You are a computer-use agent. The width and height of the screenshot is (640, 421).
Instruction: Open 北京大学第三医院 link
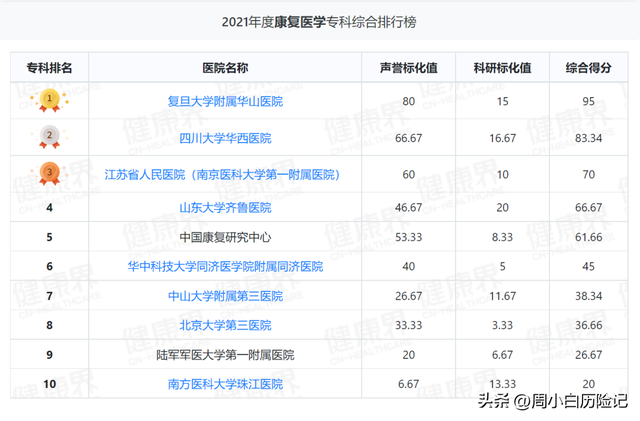225,325
